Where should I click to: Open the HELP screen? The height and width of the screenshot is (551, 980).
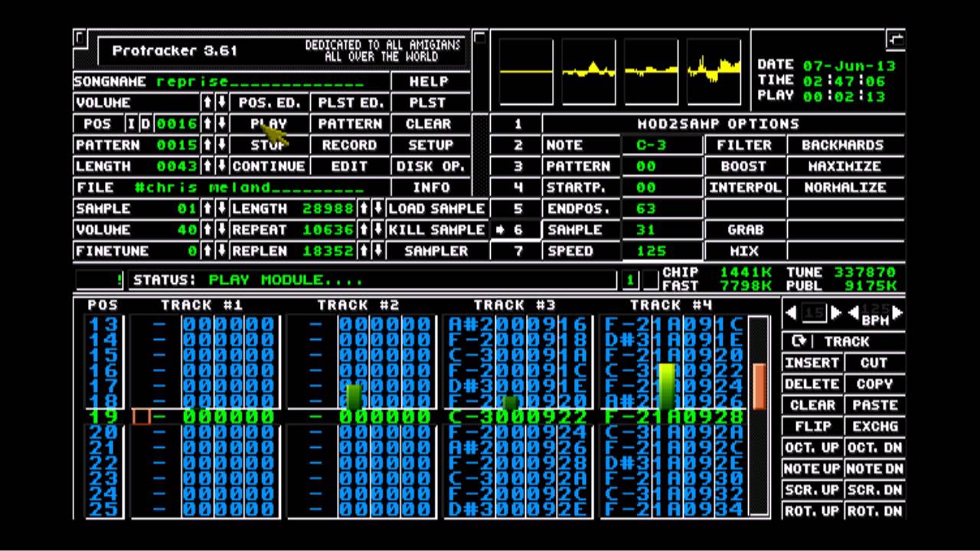tap(429, 81)
